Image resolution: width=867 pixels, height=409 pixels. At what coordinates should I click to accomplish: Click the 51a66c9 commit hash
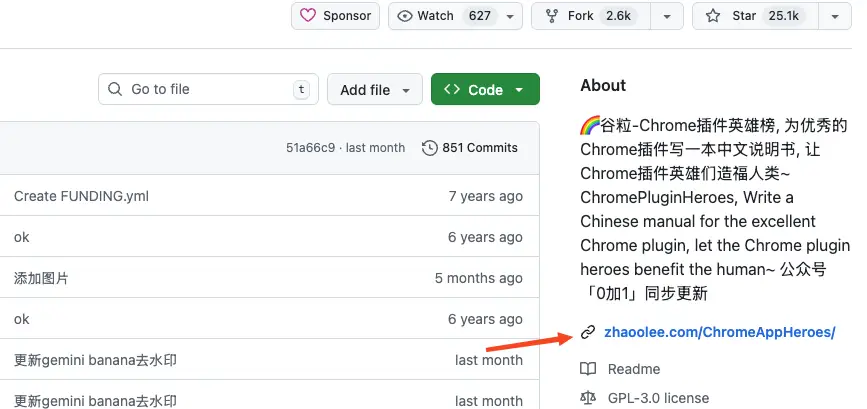point(310,148)
